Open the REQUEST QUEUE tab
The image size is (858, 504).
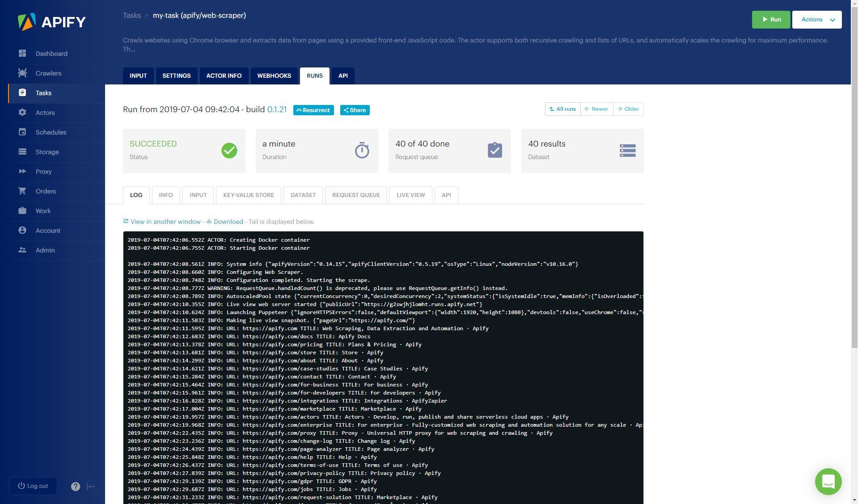[356, 195]
